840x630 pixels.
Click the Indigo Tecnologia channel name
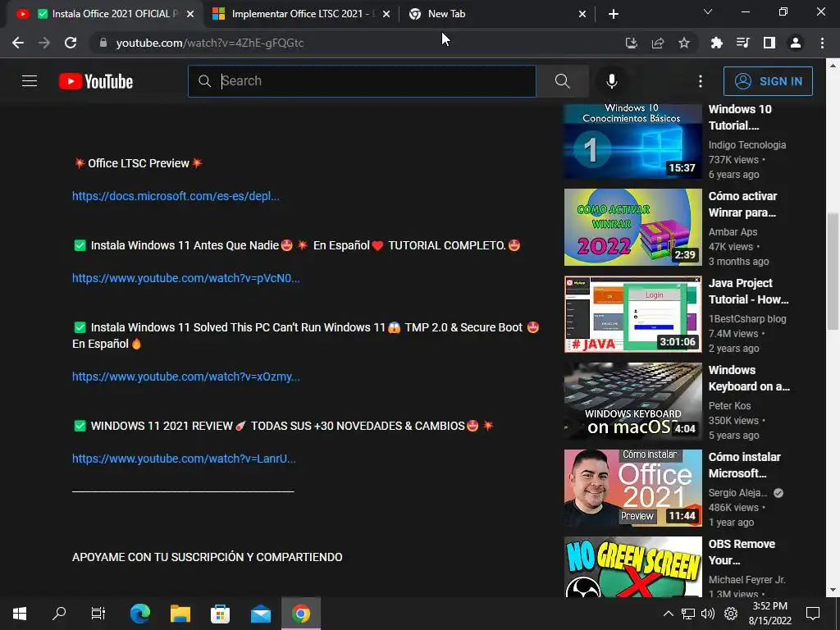746,144
